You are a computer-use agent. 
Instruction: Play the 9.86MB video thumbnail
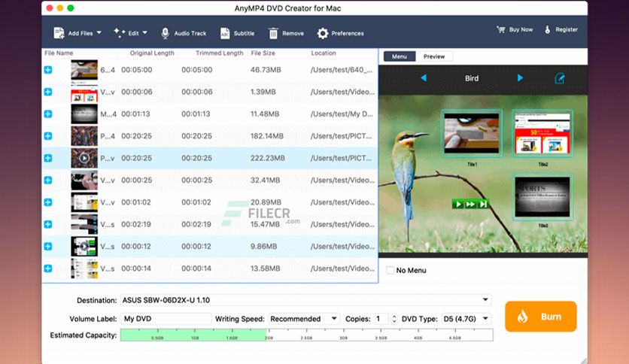tap(84, 246)
